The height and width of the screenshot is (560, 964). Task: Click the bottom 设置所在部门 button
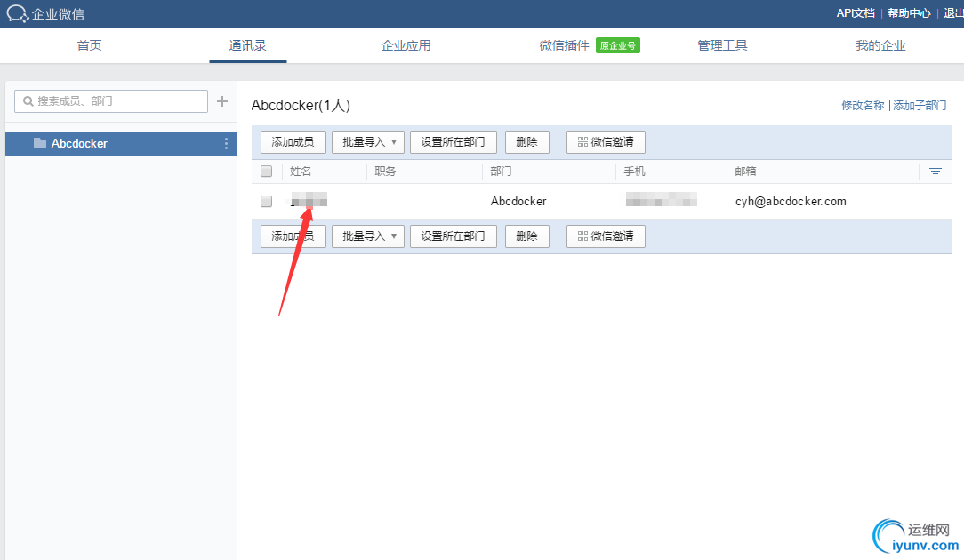click(x=454, y=236)
